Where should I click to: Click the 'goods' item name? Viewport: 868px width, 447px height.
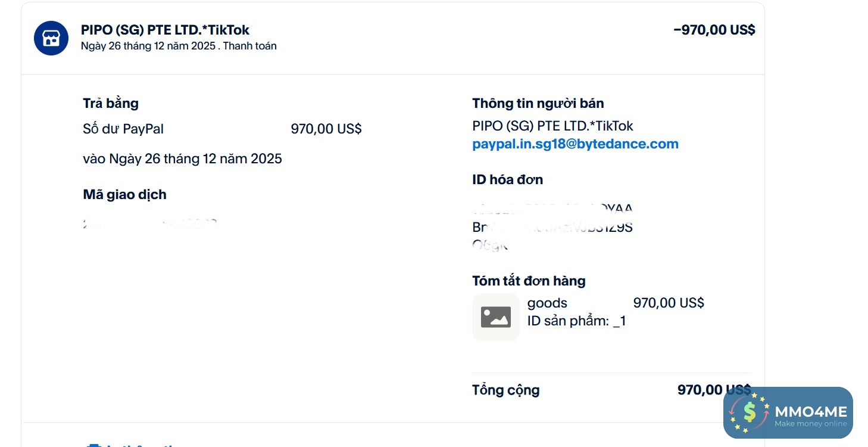click(x=547, y=303)
